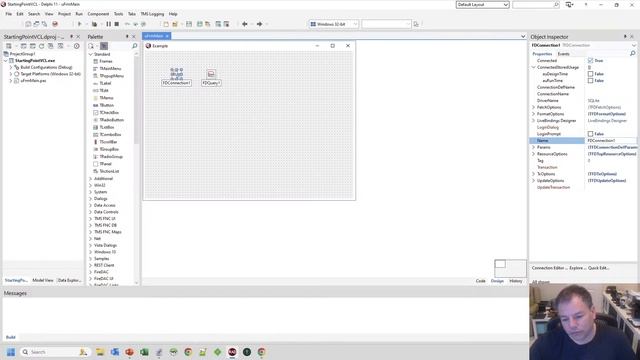Screen dimensions: 640x360
Task: Switch to Events tab in Object Inspector
Action: coord(564,54)
